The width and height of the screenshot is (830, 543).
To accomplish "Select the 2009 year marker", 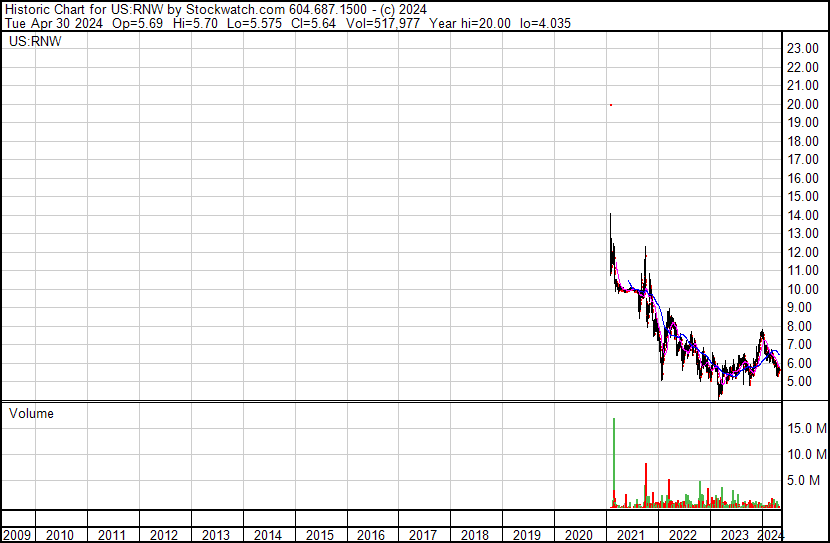I will 17,535.
